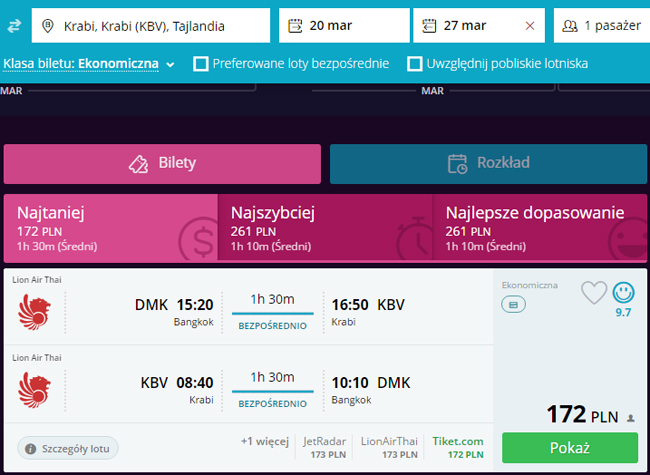Image resolution: width=650 pixels, height=475 pixels.
Task: Click return departure time 08:40
Action: [195, 383]
